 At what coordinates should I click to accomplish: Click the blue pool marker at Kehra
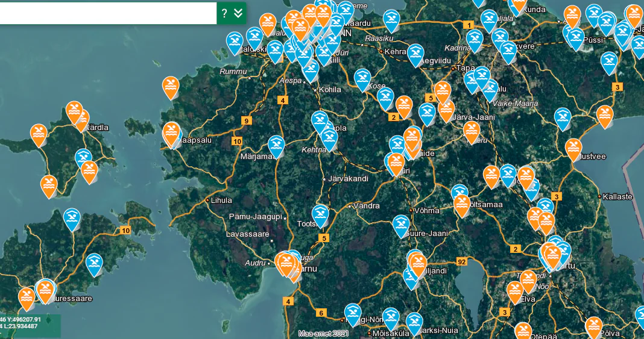[415, 54]
